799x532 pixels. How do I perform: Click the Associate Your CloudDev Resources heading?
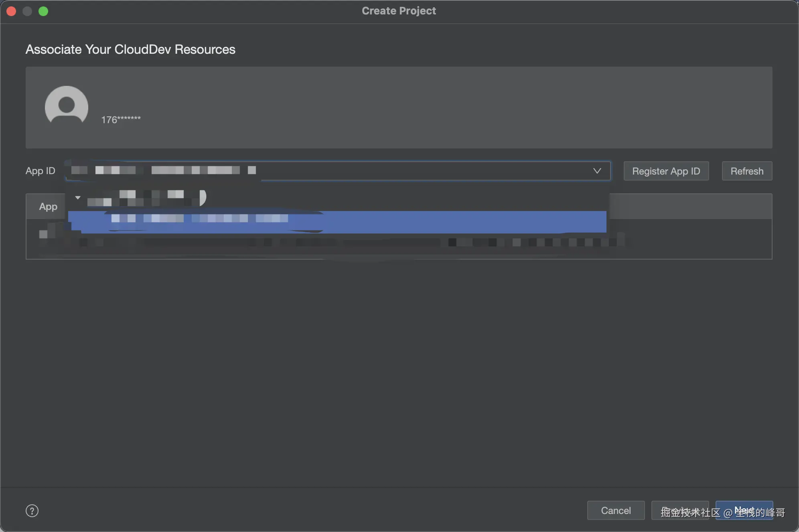point(130,49)
